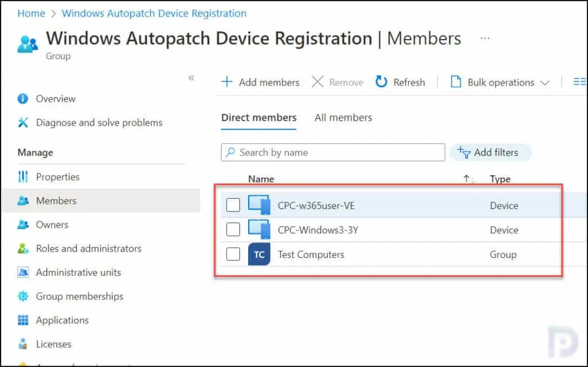Click the Overview info icon in sidebar
The height and width of the screenshot is (367, 588).
coord(23,99)
